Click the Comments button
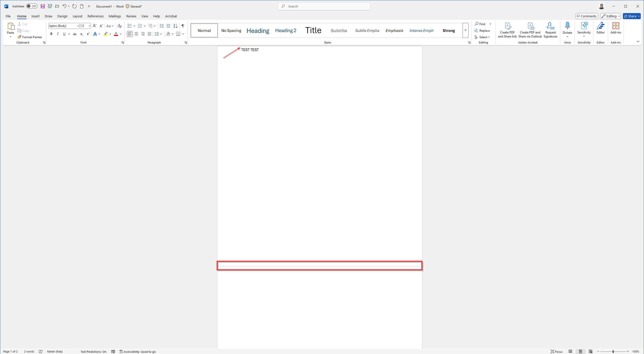This screenshot has height=354, width=644. [587, 16]
